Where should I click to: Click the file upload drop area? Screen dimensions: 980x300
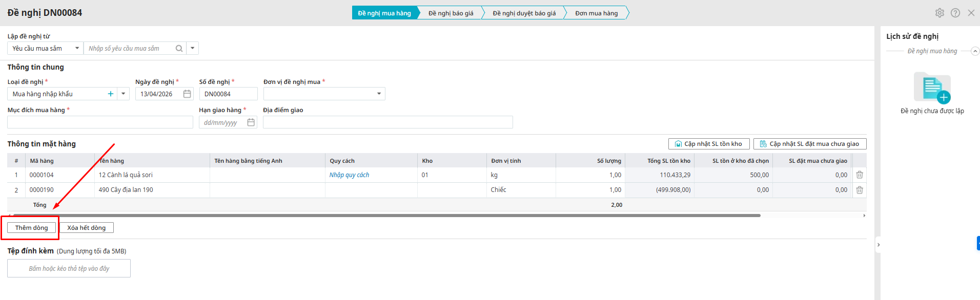coord(69,268)
